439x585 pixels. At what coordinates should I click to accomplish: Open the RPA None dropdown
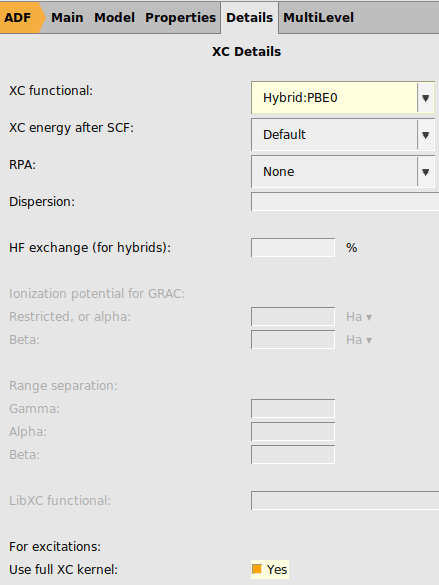(343, 172)
